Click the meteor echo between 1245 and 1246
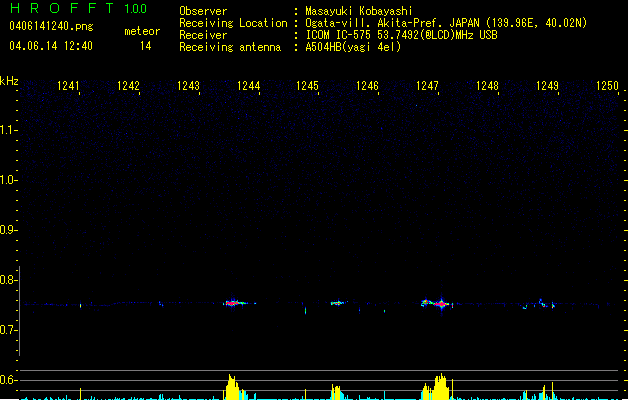Viewport: 629px width, 400px height. [x=338, y=303]
